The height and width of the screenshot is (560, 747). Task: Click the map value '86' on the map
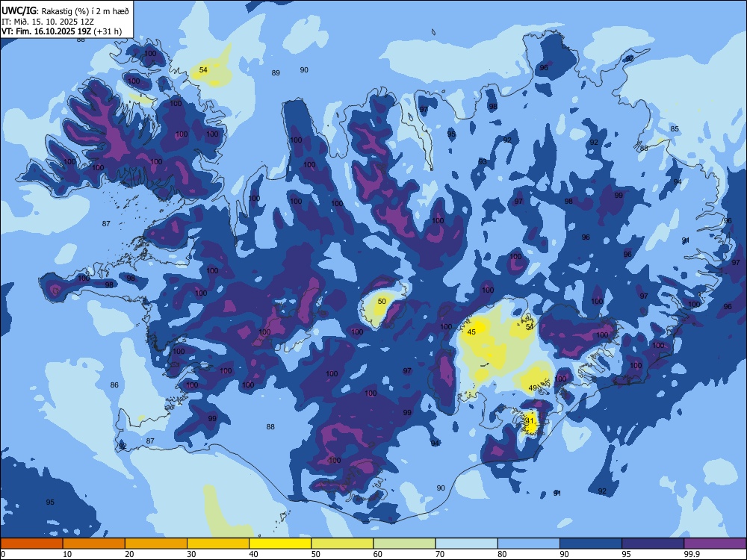coord(114,385)
